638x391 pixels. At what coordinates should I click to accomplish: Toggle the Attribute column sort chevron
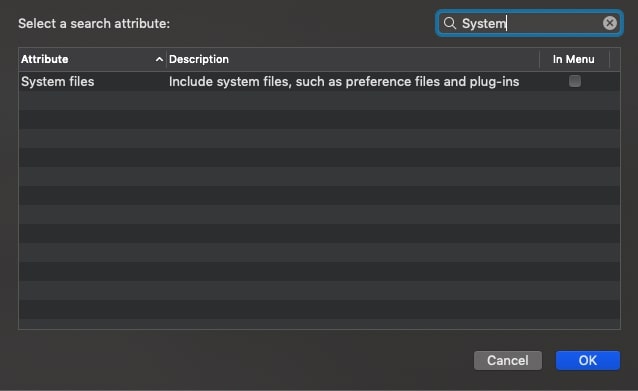(x=159, y=59)
